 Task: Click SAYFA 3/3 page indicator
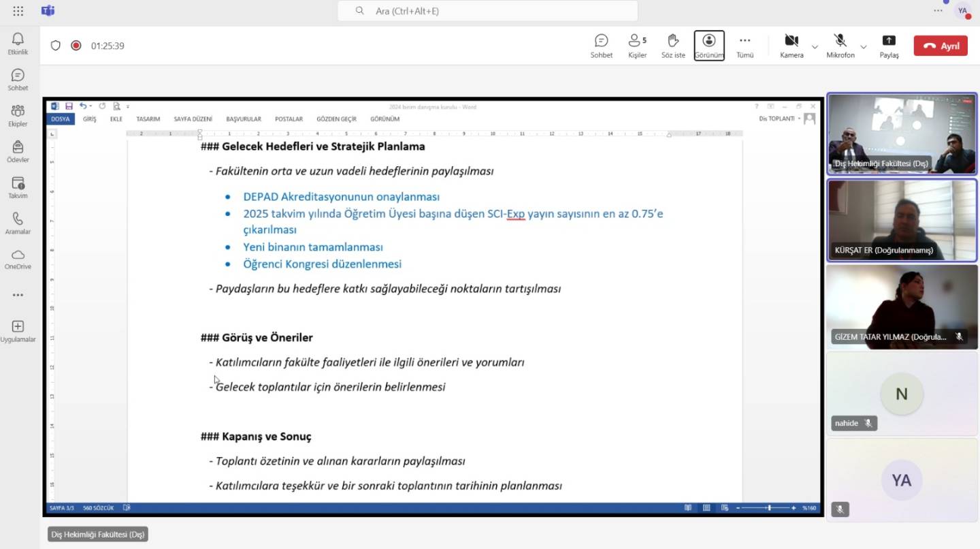tap(62, 507)
